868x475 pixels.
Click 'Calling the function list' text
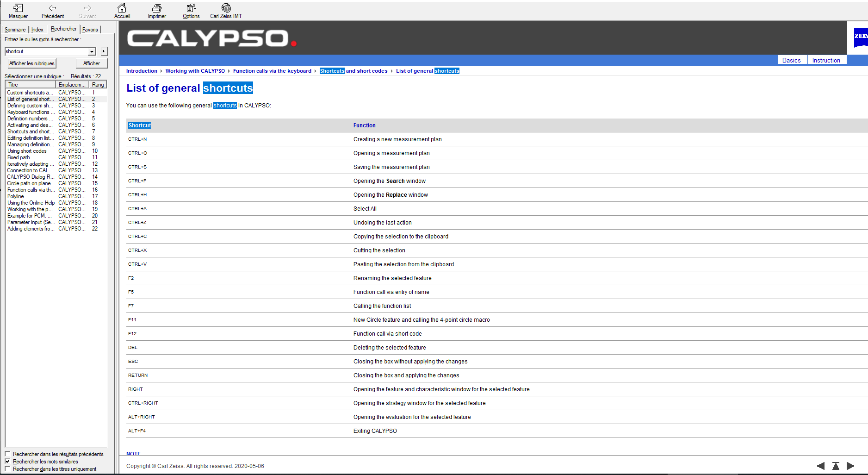tap(382, 306)
